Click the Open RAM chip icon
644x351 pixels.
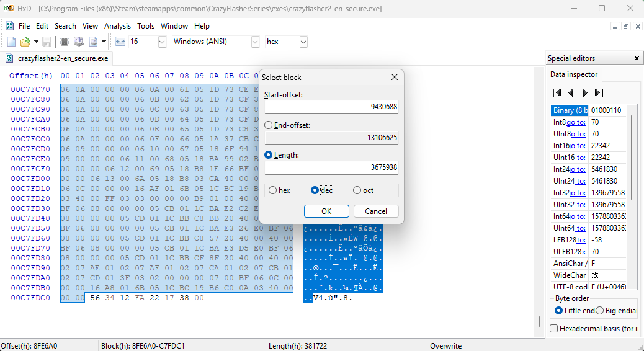65,42
